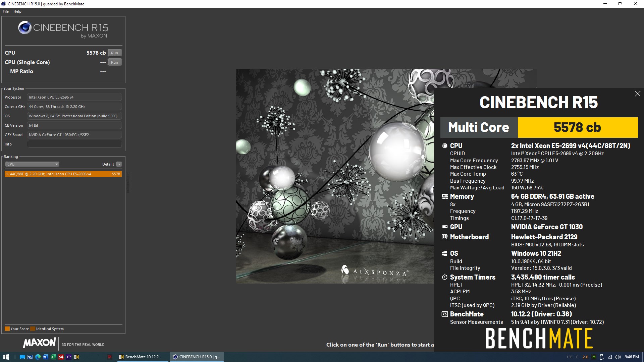
Task: Click the Cinebench R15 logo
Action: coord(63,29)
